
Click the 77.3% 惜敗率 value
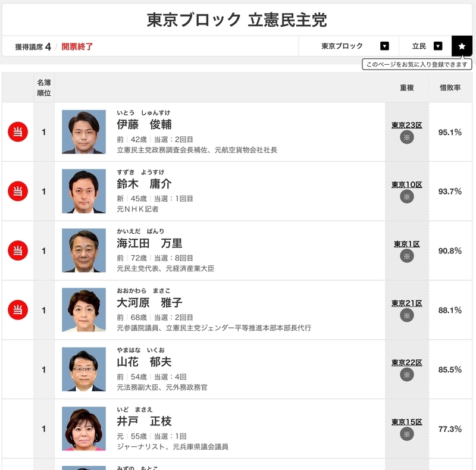coord(450,429)
